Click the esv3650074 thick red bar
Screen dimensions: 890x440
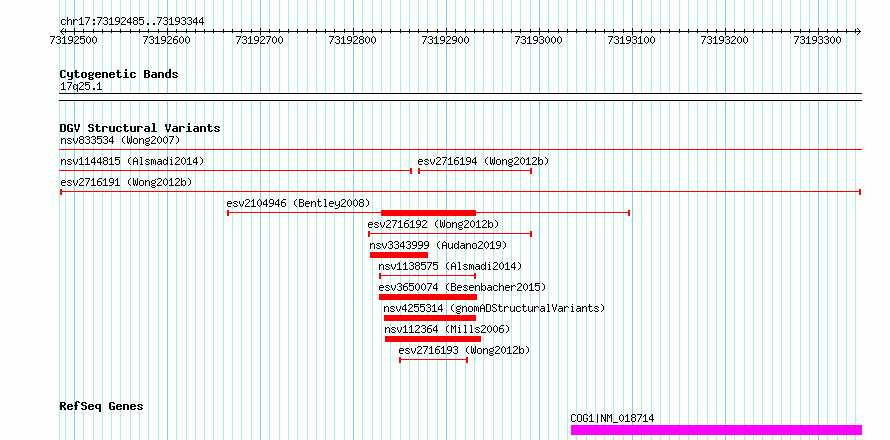pos(428,297)
